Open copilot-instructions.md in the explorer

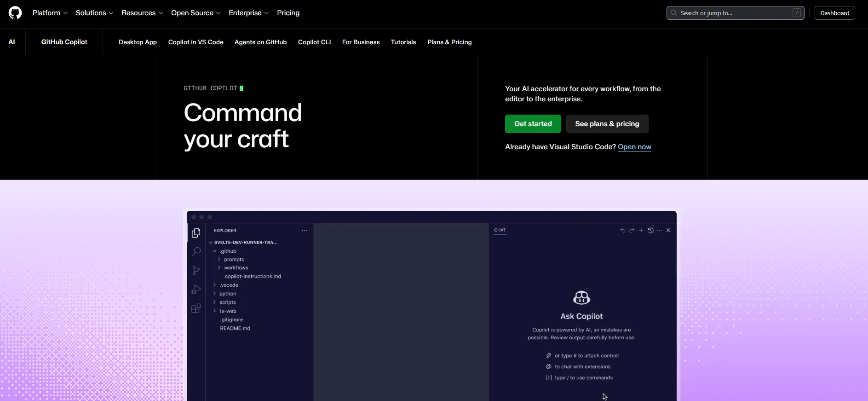(253, 277)
